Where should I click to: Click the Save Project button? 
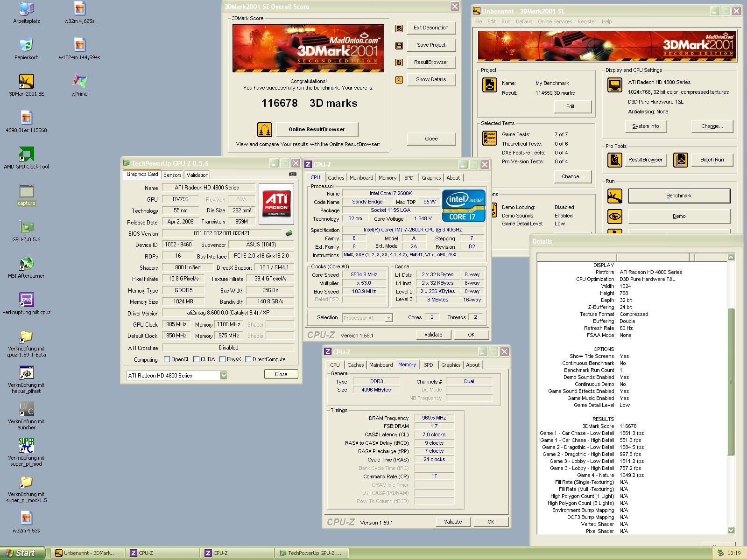431,45
